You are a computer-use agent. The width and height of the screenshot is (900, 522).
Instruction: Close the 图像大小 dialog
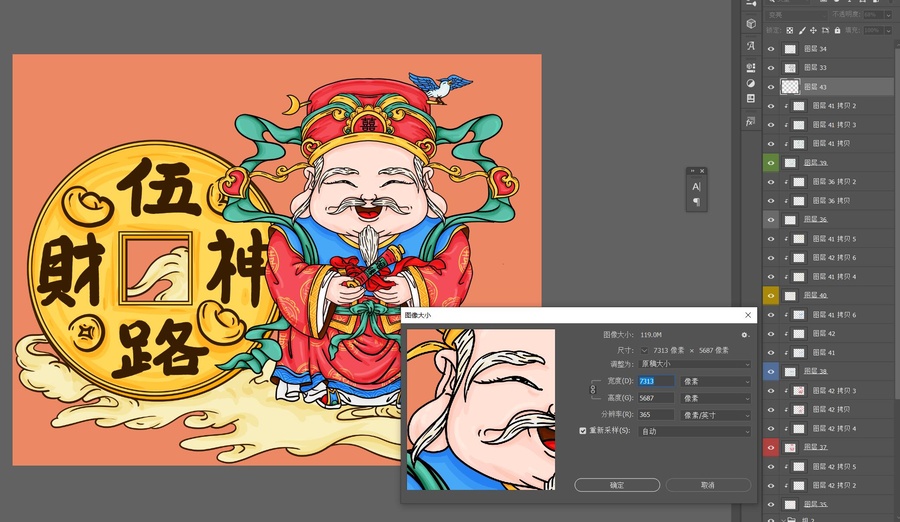pos(748,315)
